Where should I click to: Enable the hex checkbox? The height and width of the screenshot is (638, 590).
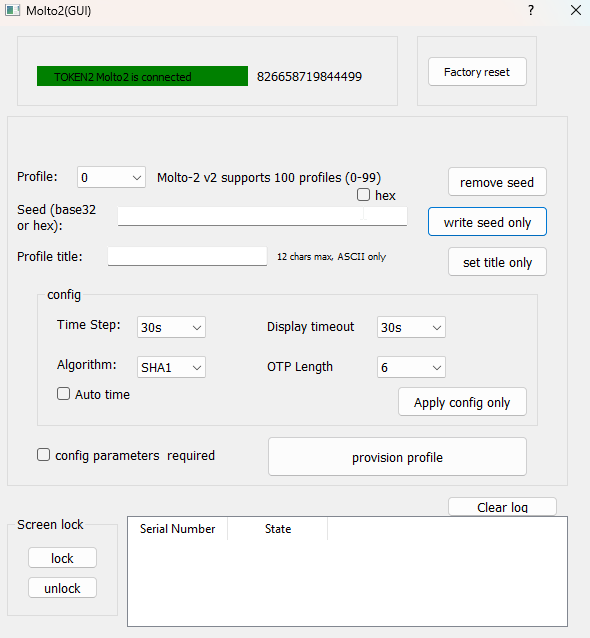coord(363,195)
